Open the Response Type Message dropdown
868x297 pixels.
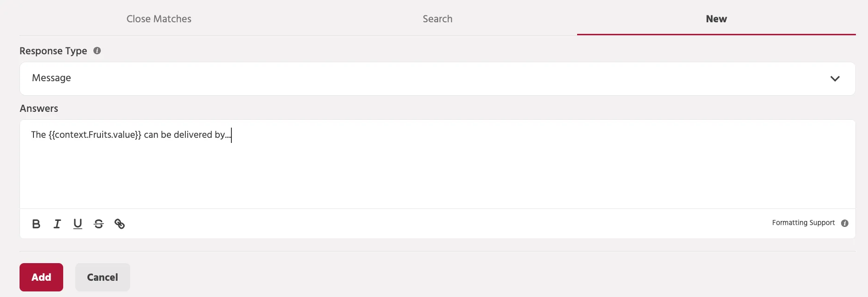tap(437, 78)
